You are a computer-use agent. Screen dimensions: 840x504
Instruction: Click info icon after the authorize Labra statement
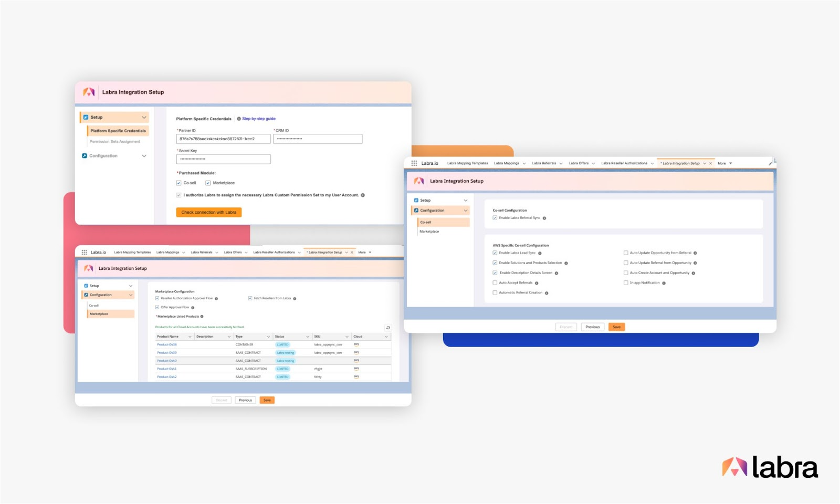pos(363,195)
